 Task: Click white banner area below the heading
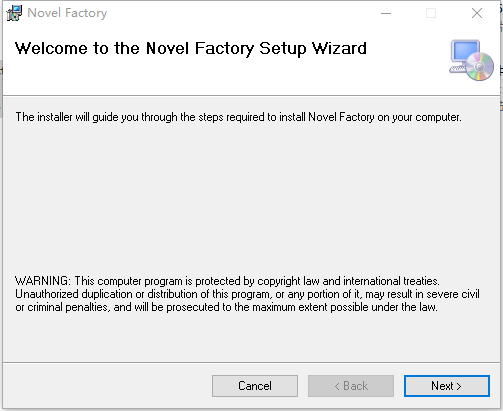pos(217,78)
